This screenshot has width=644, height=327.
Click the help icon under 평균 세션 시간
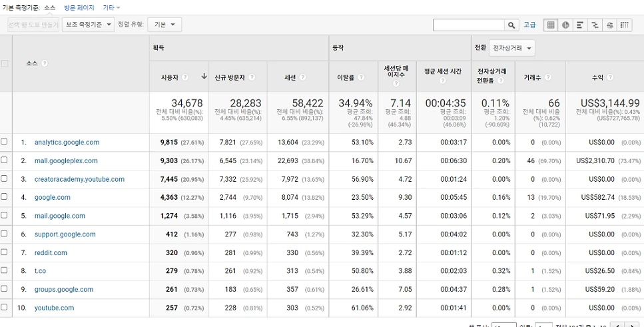[x=443, y=81]
